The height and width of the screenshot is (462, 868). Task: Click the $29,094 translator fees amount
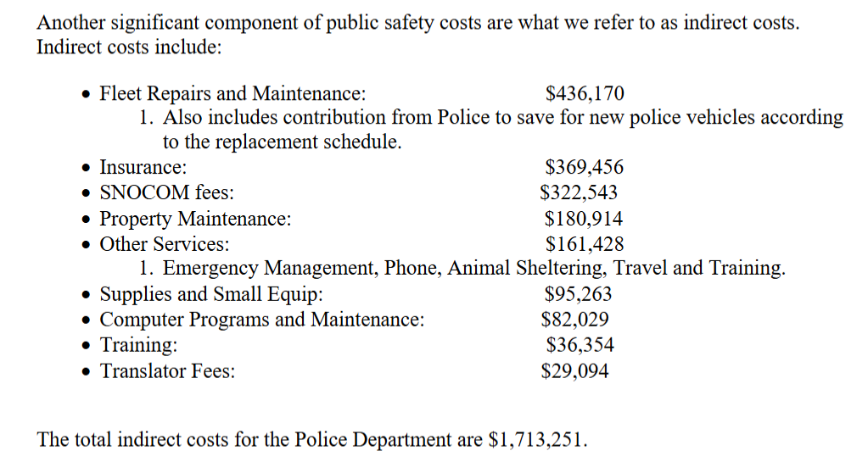click(575, 371)
